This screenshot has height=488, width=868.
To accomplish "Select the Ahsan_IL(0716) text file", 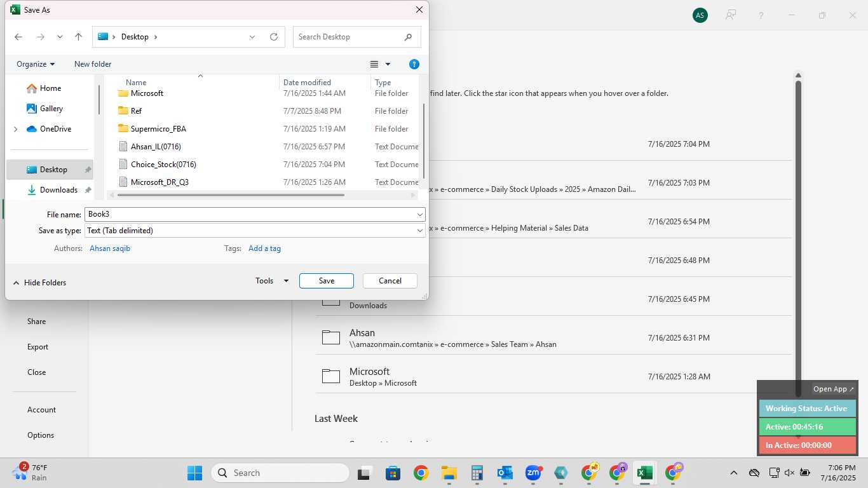I will (x=156, y=147).
